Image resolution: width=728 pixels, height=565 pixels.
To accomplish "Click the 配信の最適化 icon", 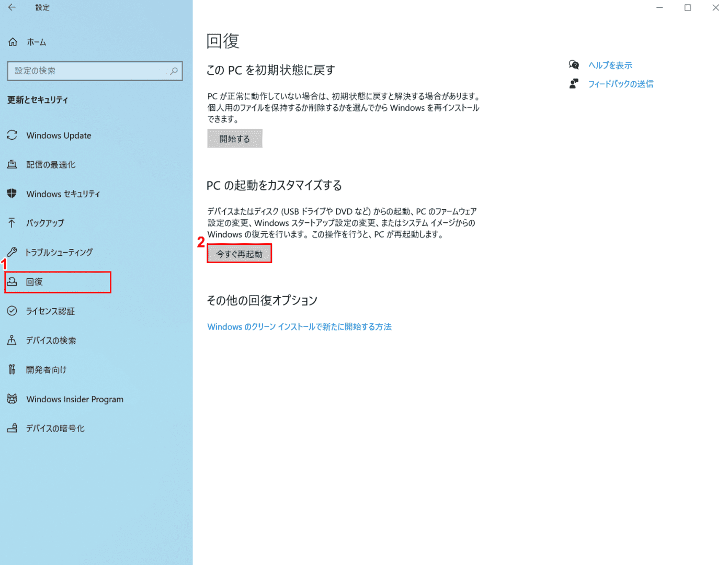I will tap(12, 164).
